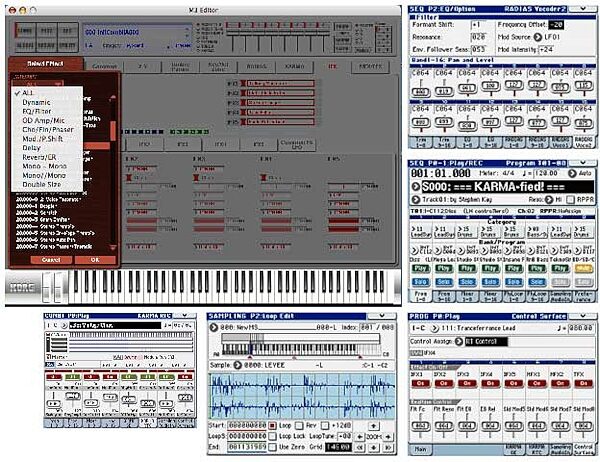
Task: Open the combi select popup in the COMBI Play panel
Action: pyautogui.click(x=64, y=325)
